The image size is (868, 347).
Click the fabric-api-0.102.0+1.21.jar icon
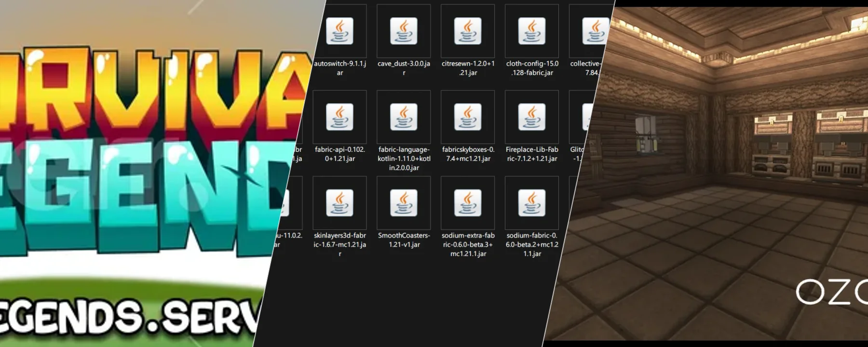coord(339,117)
